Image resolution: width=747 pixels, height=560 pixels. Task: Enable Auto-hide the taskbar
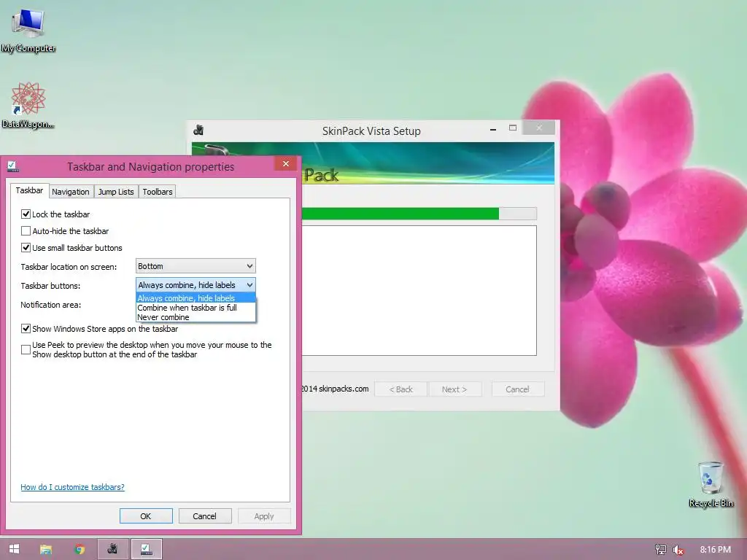tap(26, 231)
